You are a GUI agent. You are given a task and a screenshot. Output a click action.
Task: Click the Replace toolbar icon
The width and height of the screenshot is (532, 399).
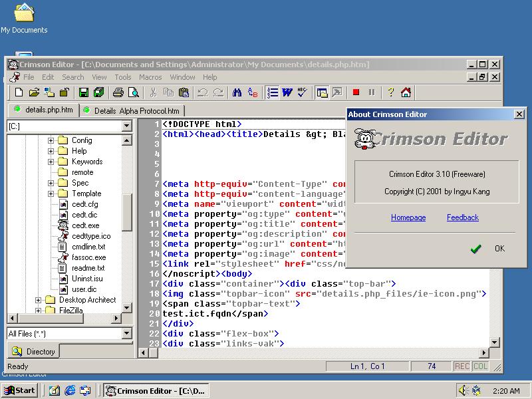252,92
